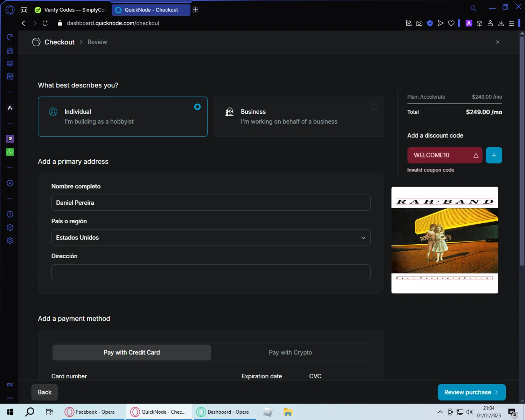This screenshot has height=420, width=525.
Task: Open the sidebar Settings gear
Action: [x=10, y=241]
